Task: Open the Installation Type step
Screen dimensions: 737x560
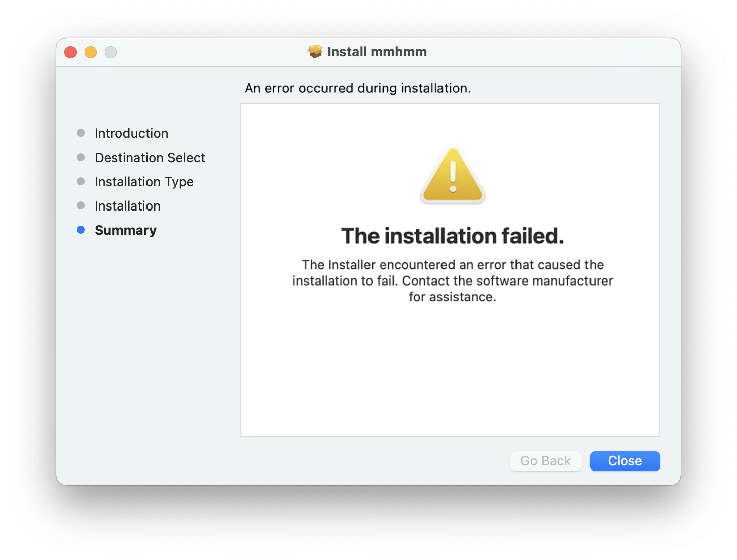Action: click(144, 181)
